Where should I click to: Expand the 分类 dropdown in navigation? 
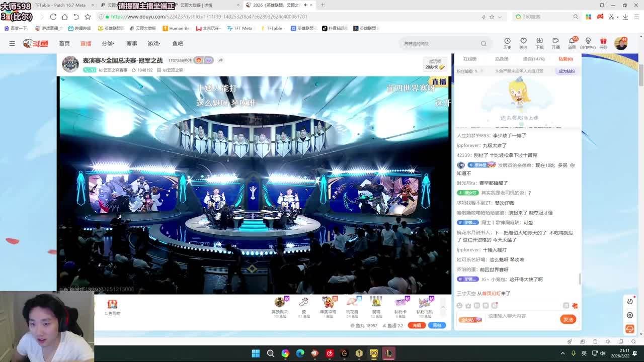pos(108,44)
